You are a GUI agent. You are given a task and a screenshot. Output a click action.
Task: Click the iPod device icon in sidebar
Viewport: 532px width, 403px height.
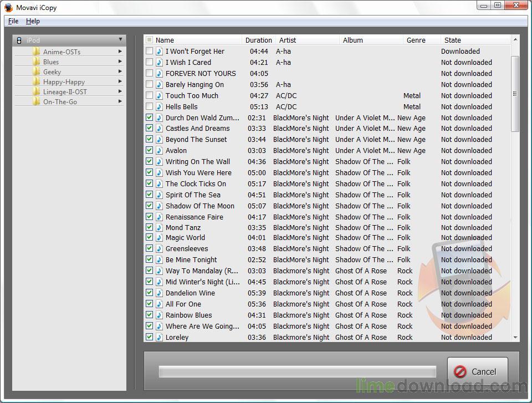(x=19, y=40)
